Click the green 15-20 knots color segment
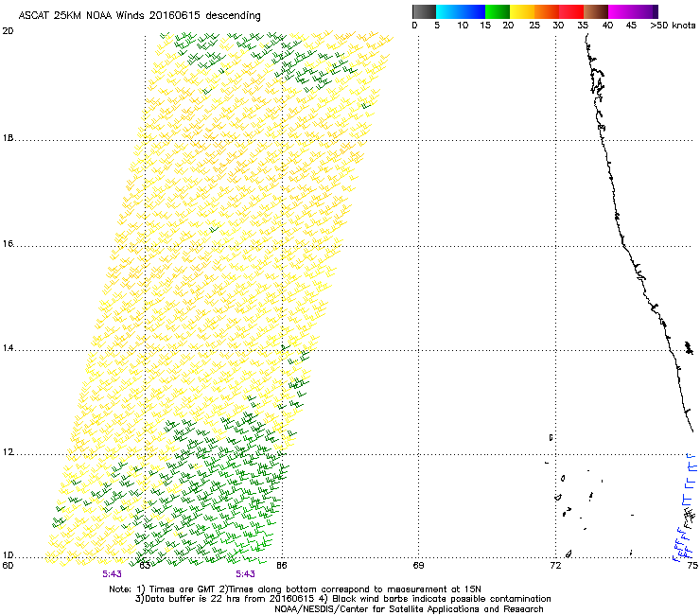Screen dimensions: 700x615 point(498,11)
